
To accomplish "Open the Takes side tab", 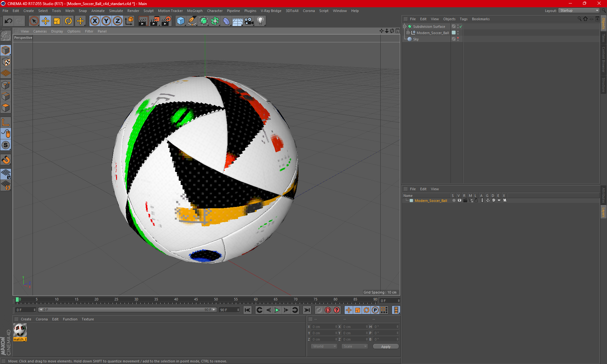I will click(603, 38).
